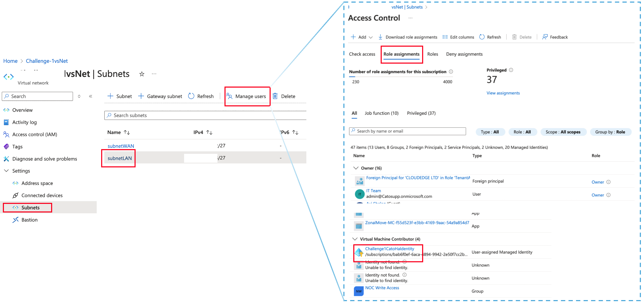The image size is (644, 304).
Task: Select Job function (10) tab
Action: (x=382, y=113)
